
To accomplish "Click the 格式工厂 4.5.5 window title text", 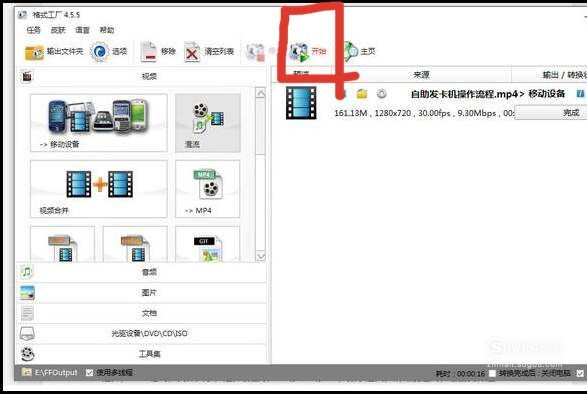I will 56,15.
